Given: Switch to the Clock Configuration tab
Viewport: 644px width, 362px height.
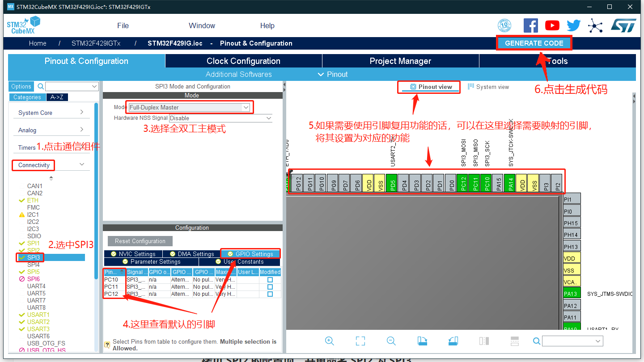Looking at the screenshot, I should (243, 61).
